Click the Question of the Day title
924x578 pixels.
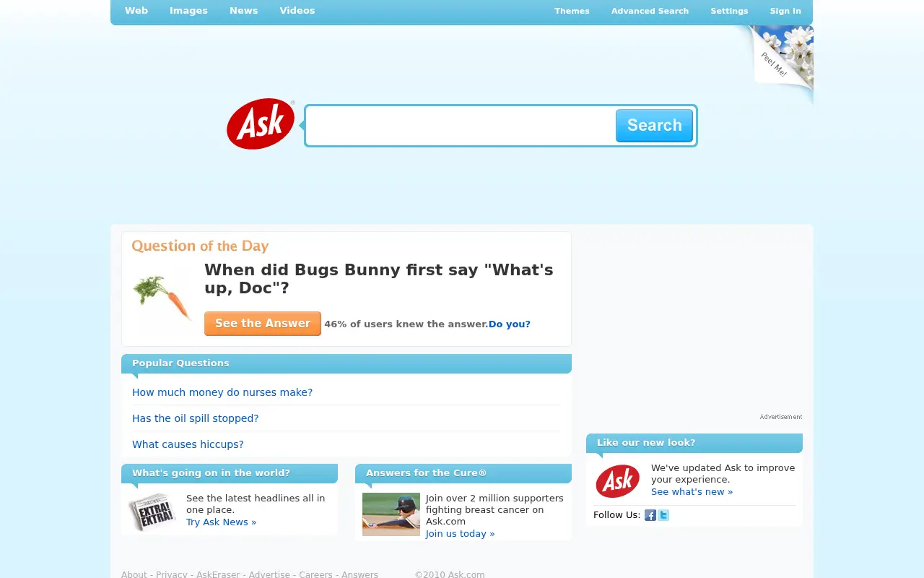(200, 246)
